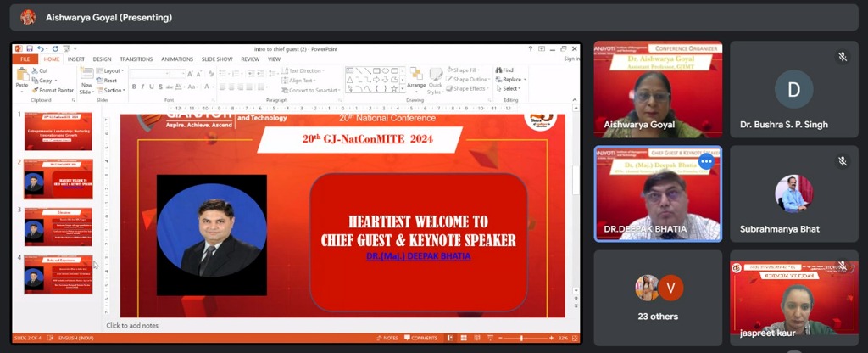Open the Replace dropdown arrow
Image resolution: width=868 pixels, height=353 pixels.
(x=525, y=79)
